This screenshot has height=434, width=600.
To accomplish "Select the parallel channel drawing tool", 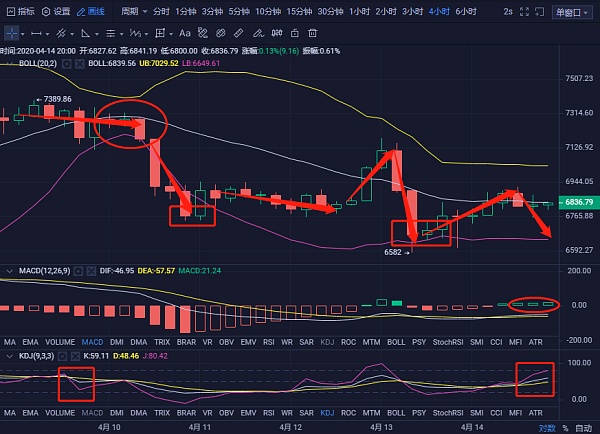I will click(61, 34).
